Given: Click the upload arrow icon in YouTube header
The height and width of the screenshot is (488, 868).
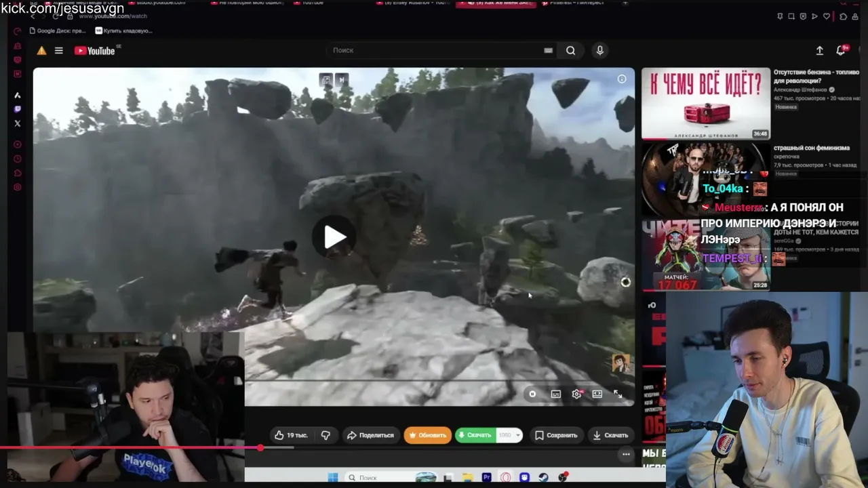Looking at the screenshot, I should (x=819, y=51).
